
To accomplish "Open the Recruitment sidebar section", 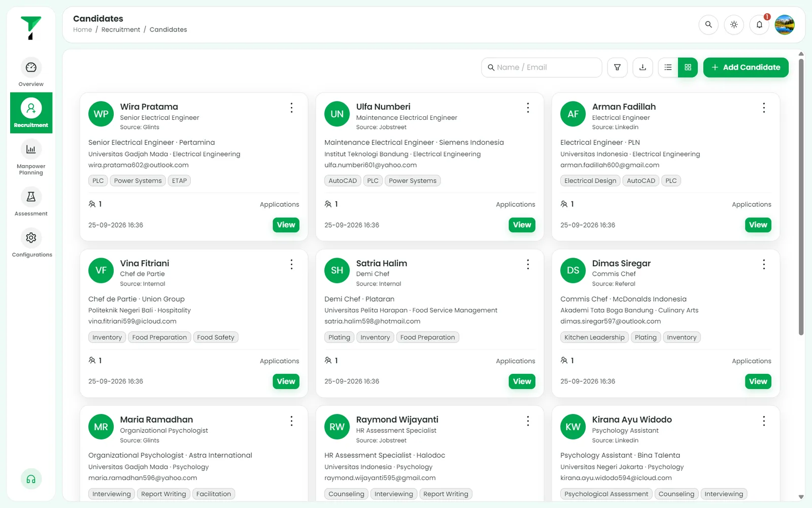I will [x=31, y=113].
